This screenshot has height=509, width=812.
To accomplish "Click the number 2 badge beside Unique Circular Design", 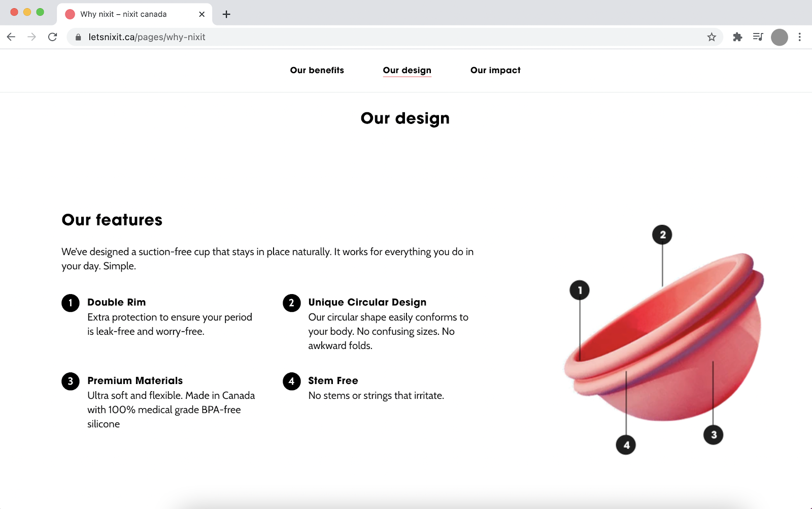I will pos(292,303).
